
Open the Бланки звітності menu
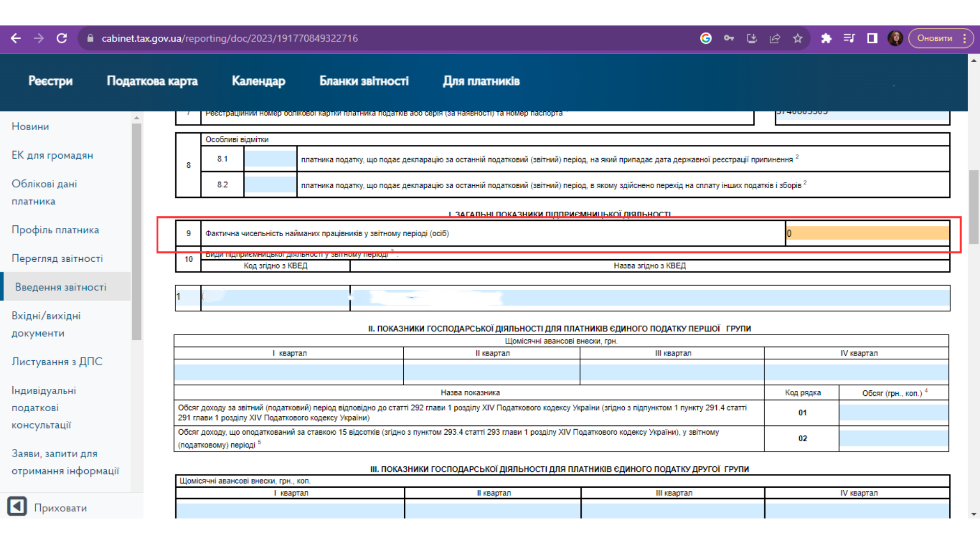[x=364, y=81]
